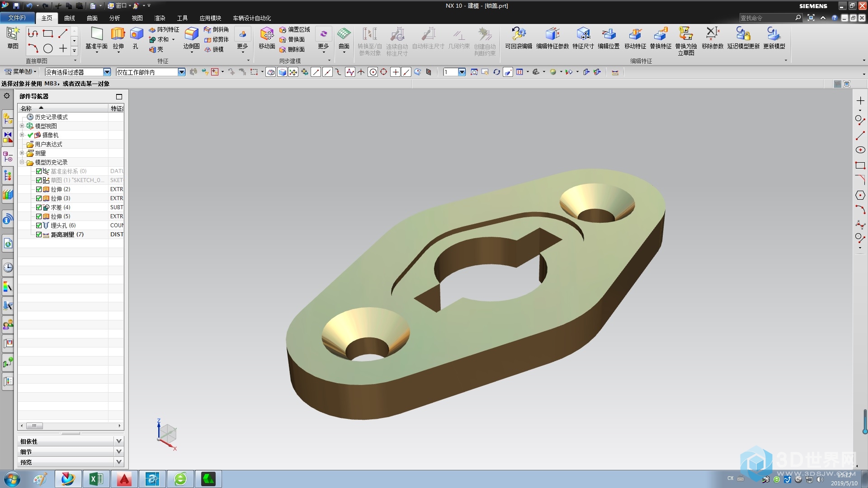Click the navigator horizontal scrollbar thumb

(34, 426)
